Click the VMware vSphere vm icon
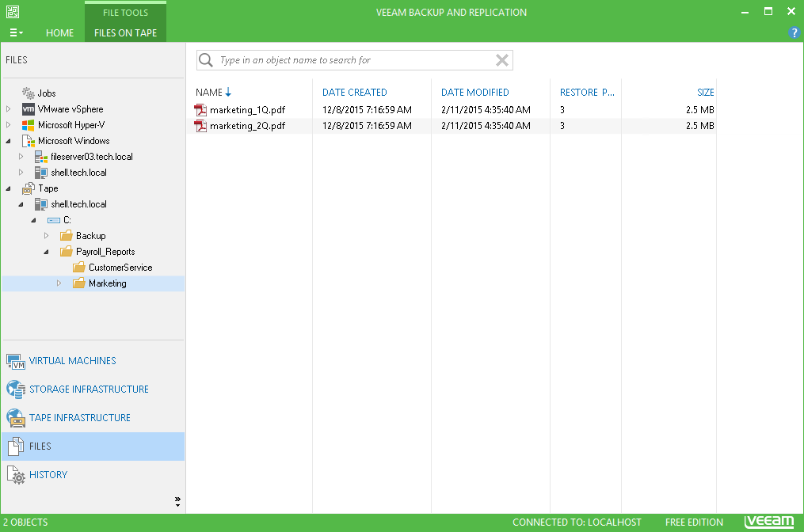Screen dimensions: 804x532 [29, 109]
